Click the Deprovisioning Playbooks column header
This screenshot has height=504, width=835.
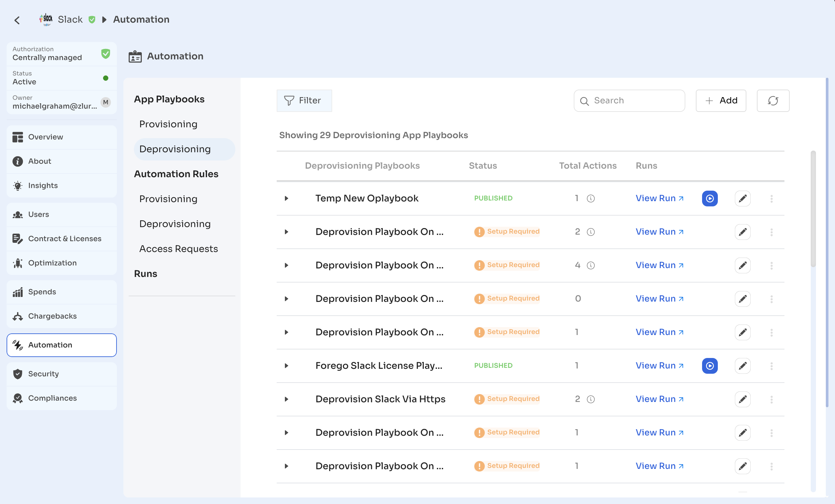point(362,166)
